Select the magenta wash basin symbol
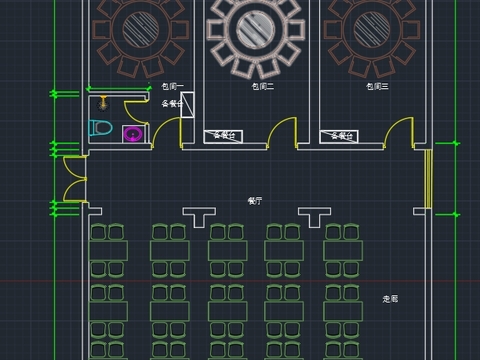Image resolution: width=480 pixels, height=360 pixels. [x=133, y=134]
